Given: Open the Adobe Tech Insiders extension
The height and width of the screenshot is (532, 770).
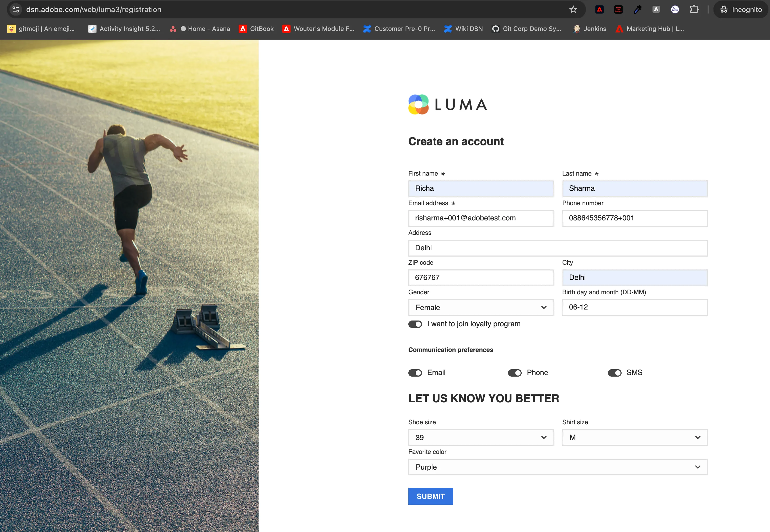Looking at the screenshot, I should (618, 9).
